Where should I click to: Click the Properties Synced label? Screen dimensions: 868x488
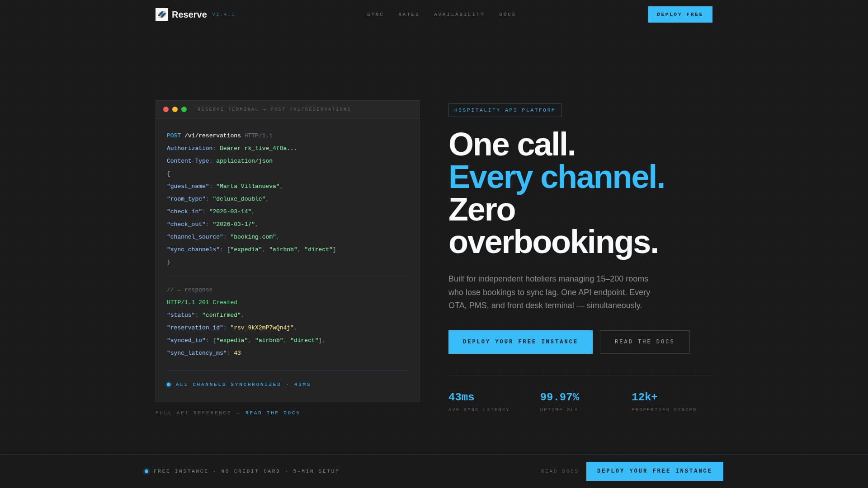pos(664,410)
